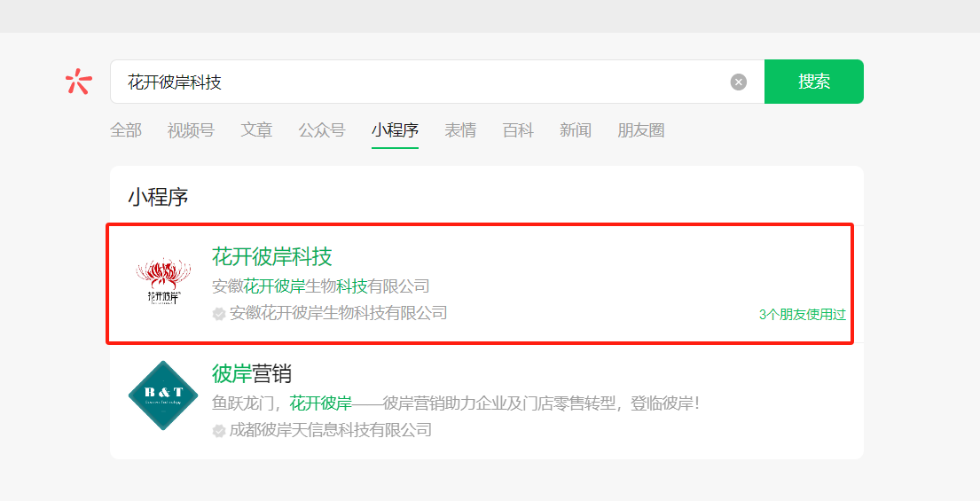Switch to the 视频号 tab

coord(191,130)
